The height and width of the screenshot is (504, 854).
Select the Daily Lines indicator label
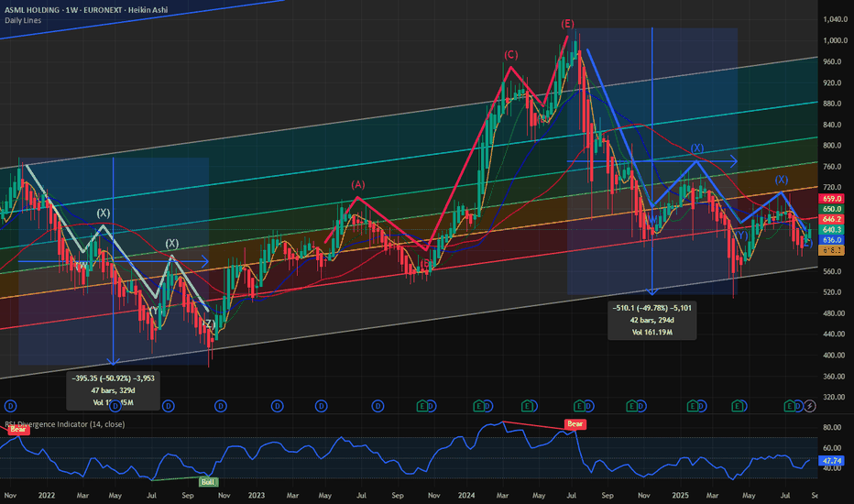(23, 20)
